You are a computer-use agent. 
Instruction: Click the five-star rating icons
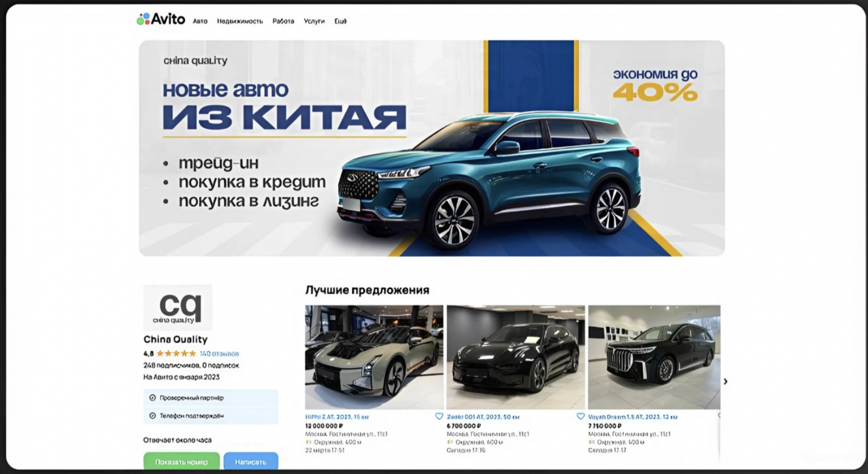pyautogui.click(x=176, y=354)
